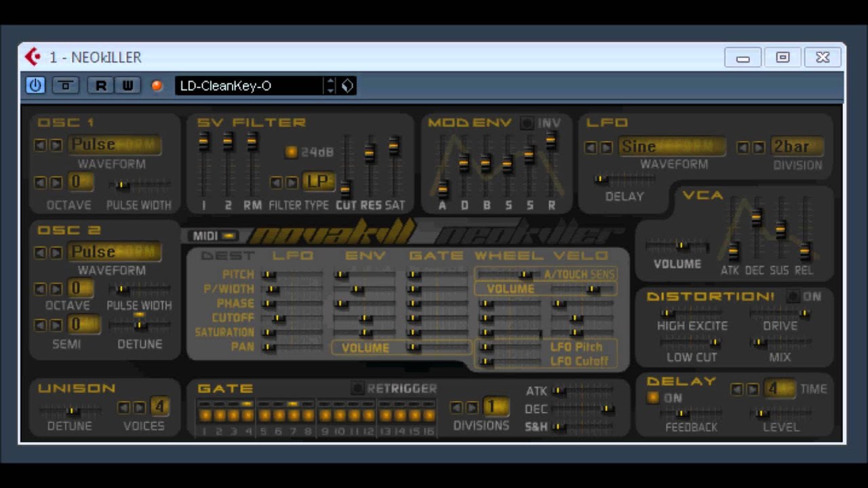Adjust the OSC 1 mixer level fader
The width and height of the screenshot is (868, 488).
(204, 142)
